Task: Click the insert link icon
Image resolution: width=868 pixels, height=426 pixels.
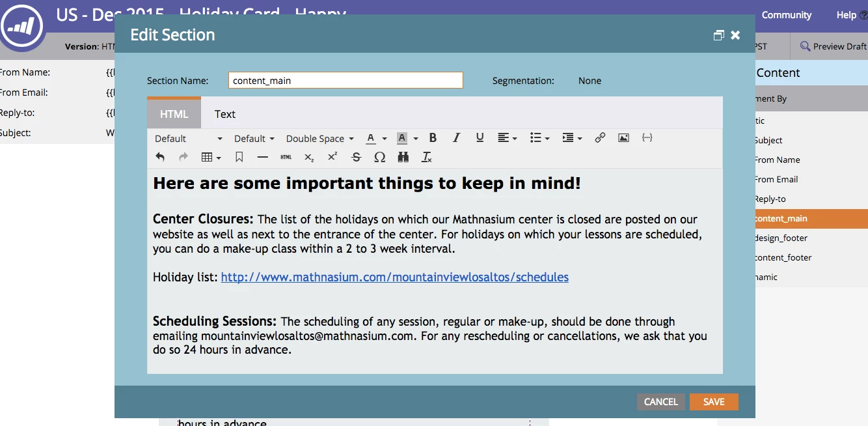Action: tap(600, 138)
